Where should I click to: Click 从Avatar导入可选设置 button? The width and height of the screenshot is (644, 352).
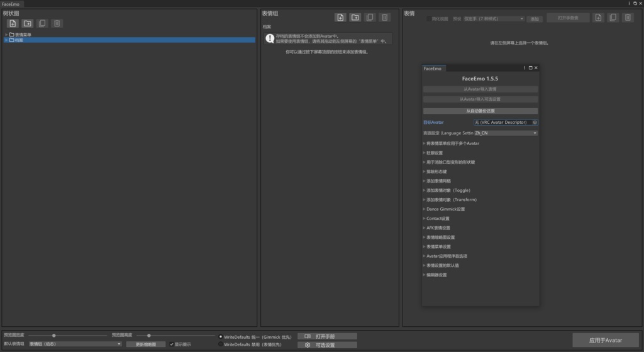tap(480, 99)
